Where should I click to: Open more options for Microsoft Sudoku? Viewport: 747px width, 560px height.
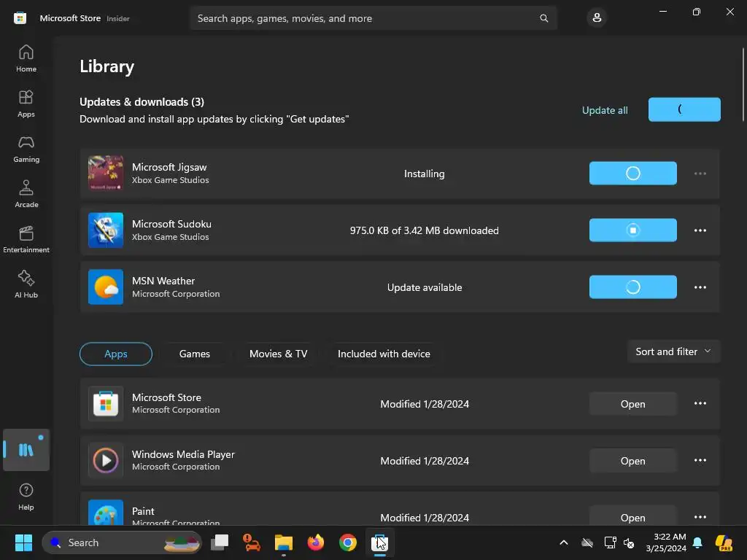pyautogui.click(x=700, y=230)
